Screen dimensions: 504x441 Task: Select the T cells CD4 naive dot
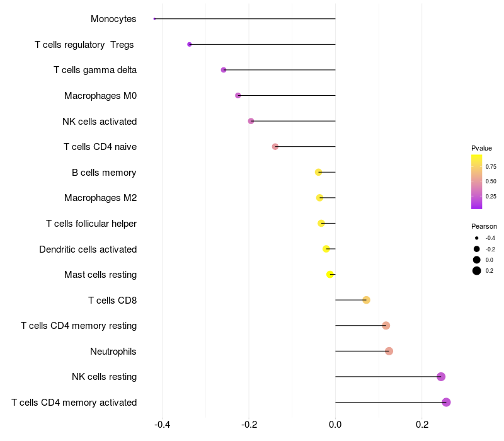pyautogui.click(x=275, y=147)
